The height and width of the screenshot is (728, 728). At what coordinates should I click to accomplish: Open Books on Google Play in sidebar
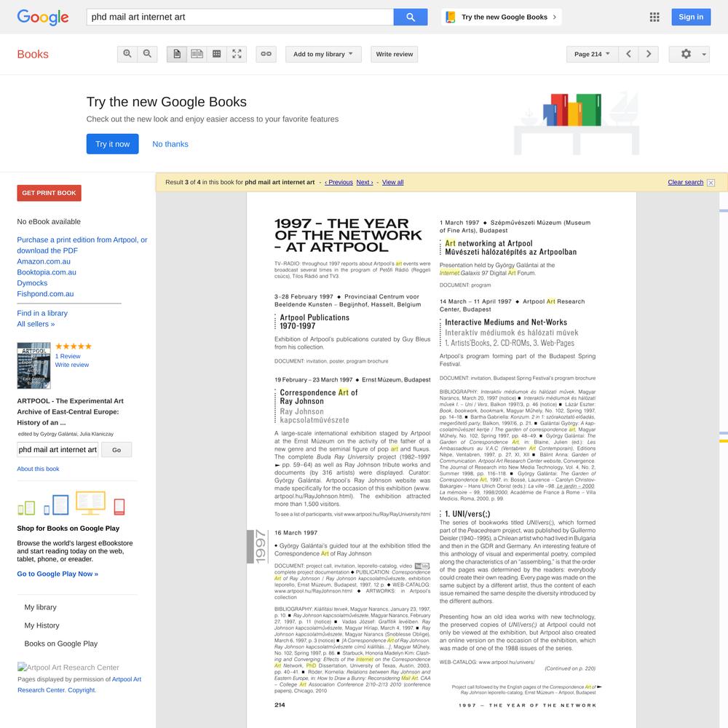pos(61,644)
